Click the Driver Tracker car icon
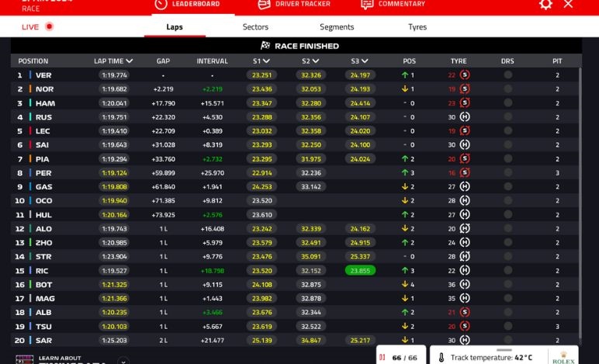Image resolution: width=599 pixels, height=364 pixels. pos(264,4)
